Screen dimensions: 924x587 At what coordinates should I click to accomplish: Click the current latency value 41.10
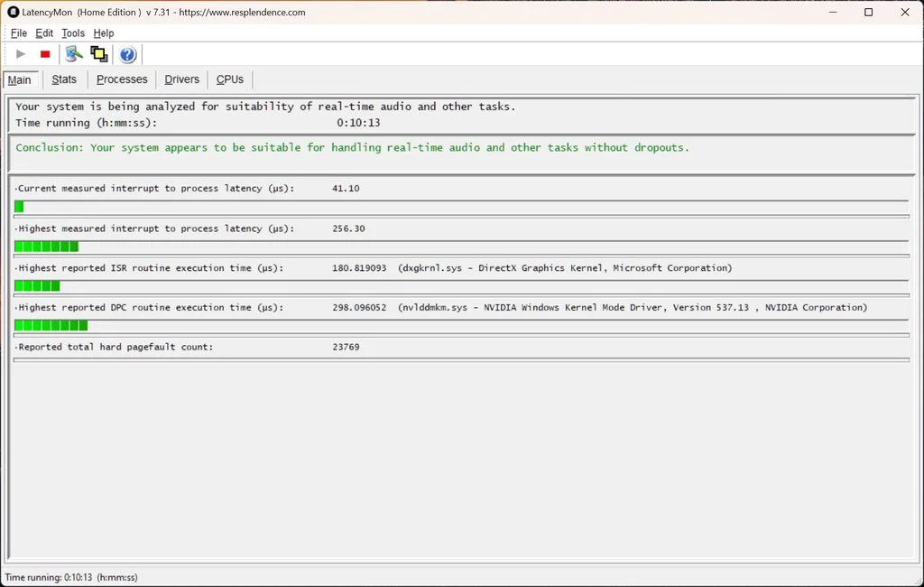[346, 188]
